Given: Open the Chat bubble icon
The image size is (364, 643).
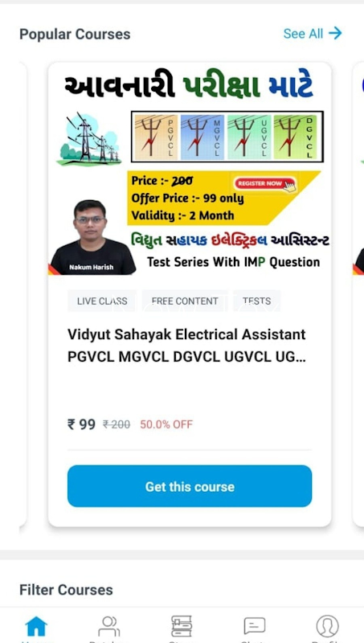Looking at the screenshot, I should tap(255, 626).
